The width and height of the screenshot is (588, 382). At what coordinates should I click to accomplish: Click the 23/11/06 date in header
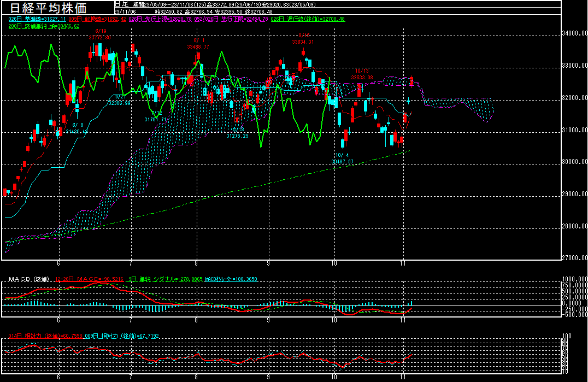(125, 11)
